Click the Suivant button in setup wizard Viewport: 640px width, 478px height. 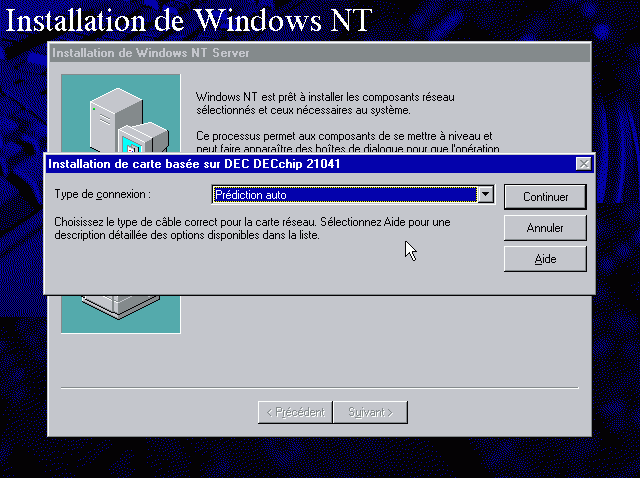[370, 412]
